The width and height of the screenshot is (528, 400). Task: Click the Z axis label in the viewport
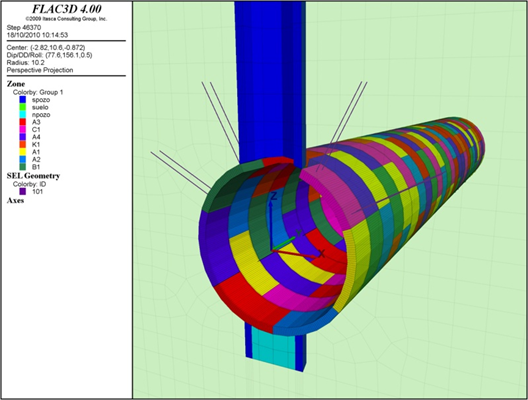point(274,196)
